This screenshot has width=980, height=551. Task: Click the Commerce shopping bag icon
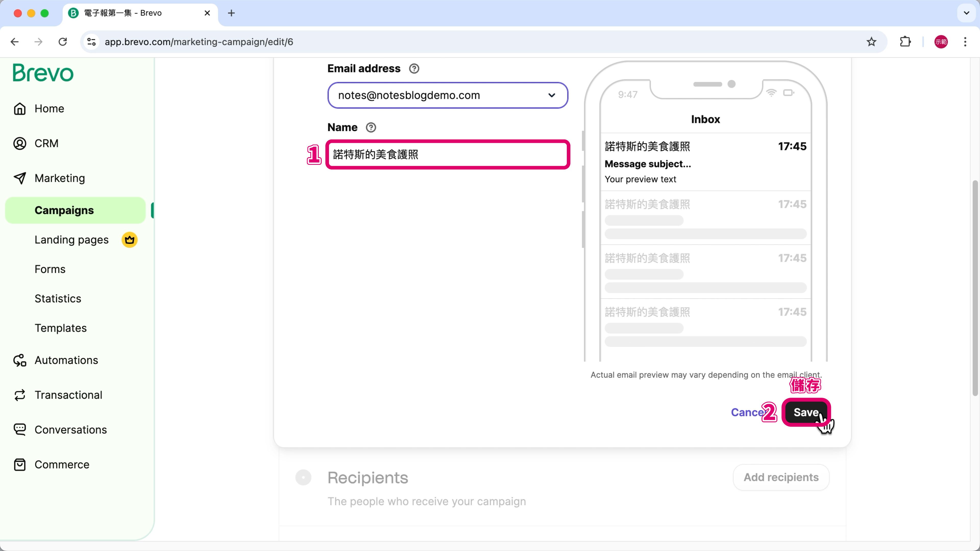pyautogui.click(x=20, y=465)
